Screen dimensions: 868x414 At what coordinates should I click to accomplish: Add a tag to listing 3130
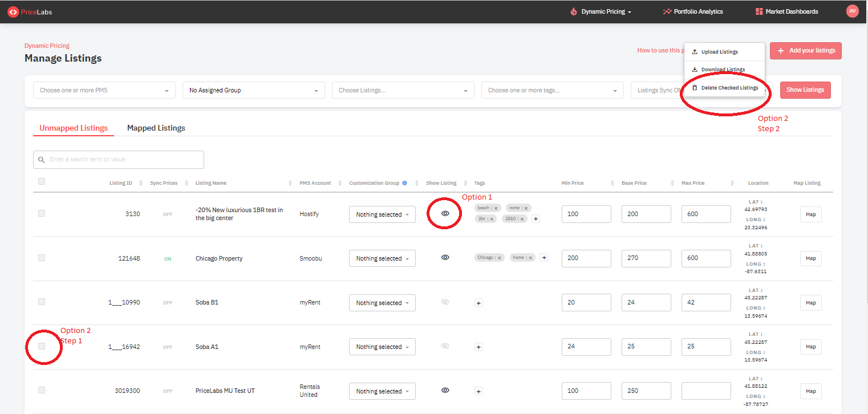point(536,219)
